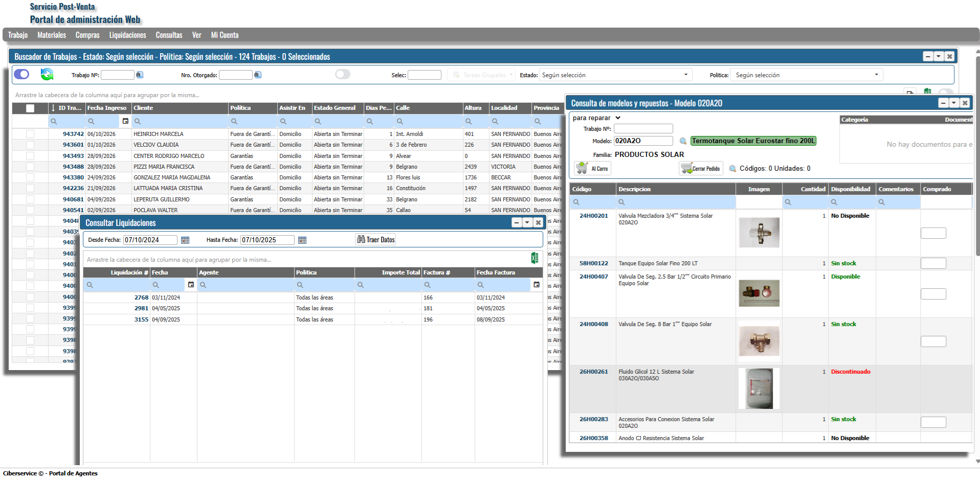Collapse the Consulta de modelos window with its arrow button
The width and height of the screenshot is (980, 481).
click(x=954, y=103)
